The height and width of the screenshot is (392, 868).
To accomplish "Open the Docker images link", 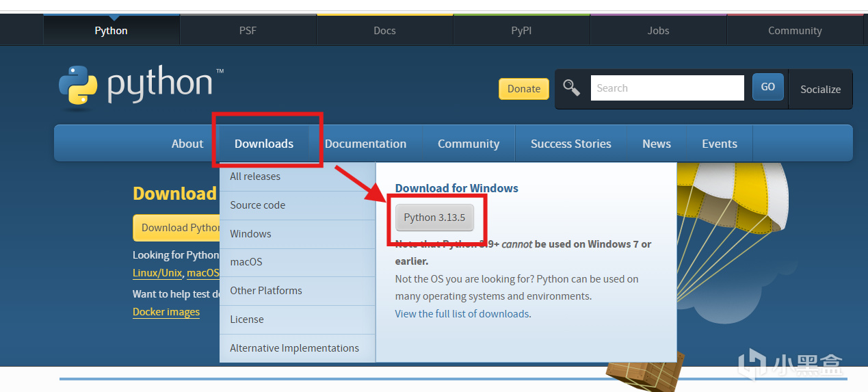I will click(x=166, y=312).
